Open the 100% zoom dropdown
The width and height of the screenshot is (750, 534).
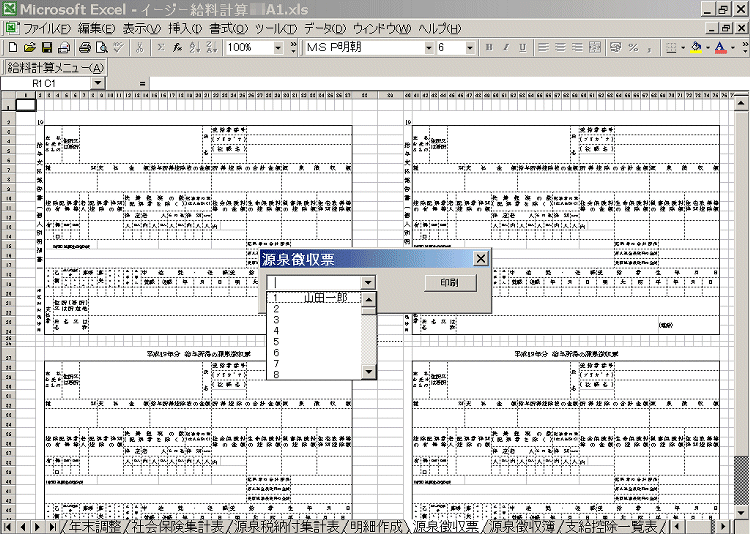[x=278, y=47]
